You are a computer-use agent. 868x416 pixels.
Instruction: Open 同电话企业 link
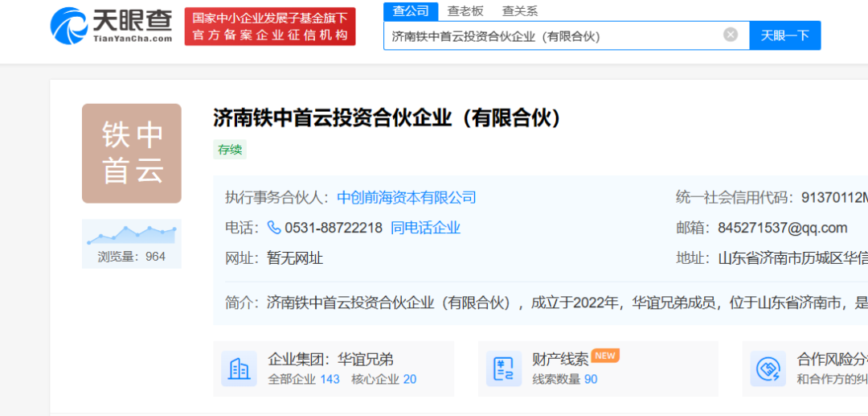[x=425, y=228]
